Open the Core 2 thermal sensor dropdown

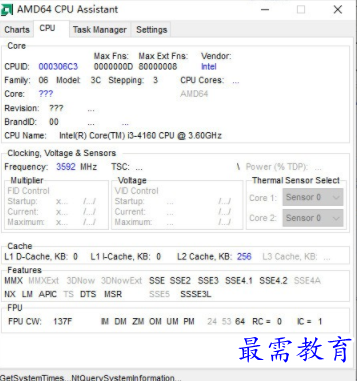coord(313,218)
